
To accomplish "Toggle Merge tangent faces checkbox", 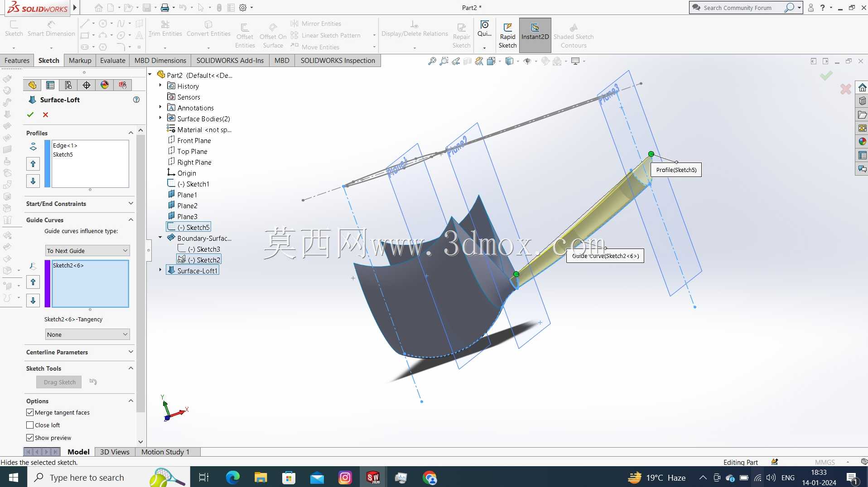I will pos(30,412).
